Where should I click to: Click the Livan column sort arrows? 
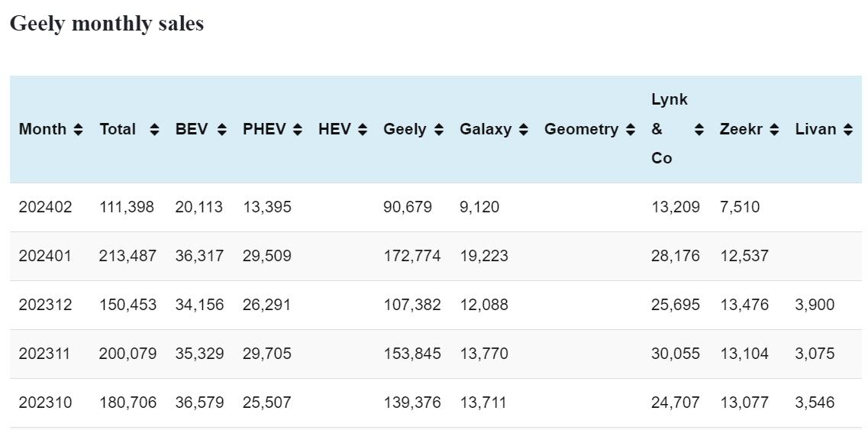click(848, 130)
